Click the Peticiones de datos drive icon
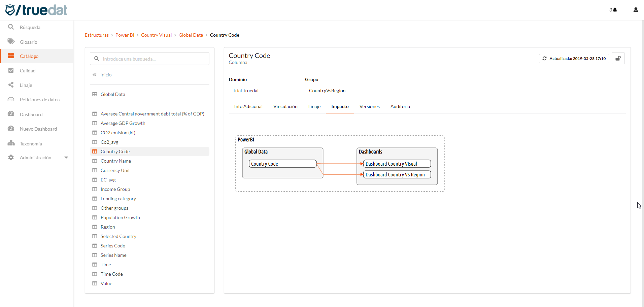 pyautogui.click(x=11, y=99)
